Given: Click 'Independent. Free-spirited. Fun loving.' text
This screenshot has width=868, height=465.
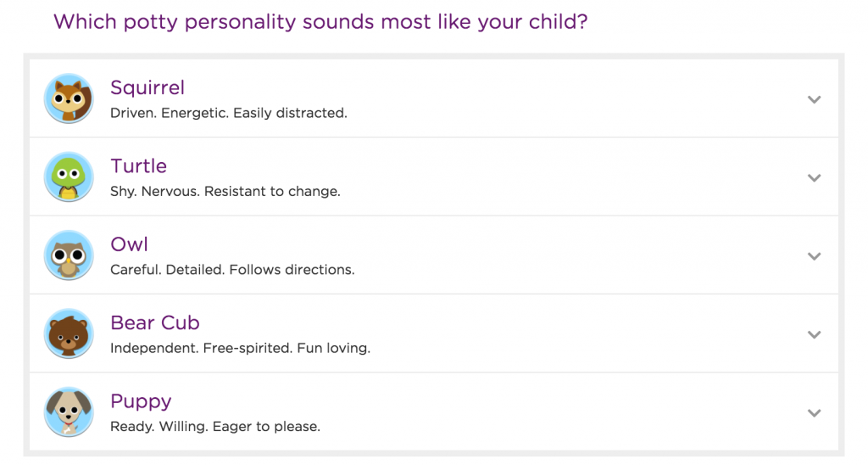Looking at the screenshot, I should [x=240, y=348].
